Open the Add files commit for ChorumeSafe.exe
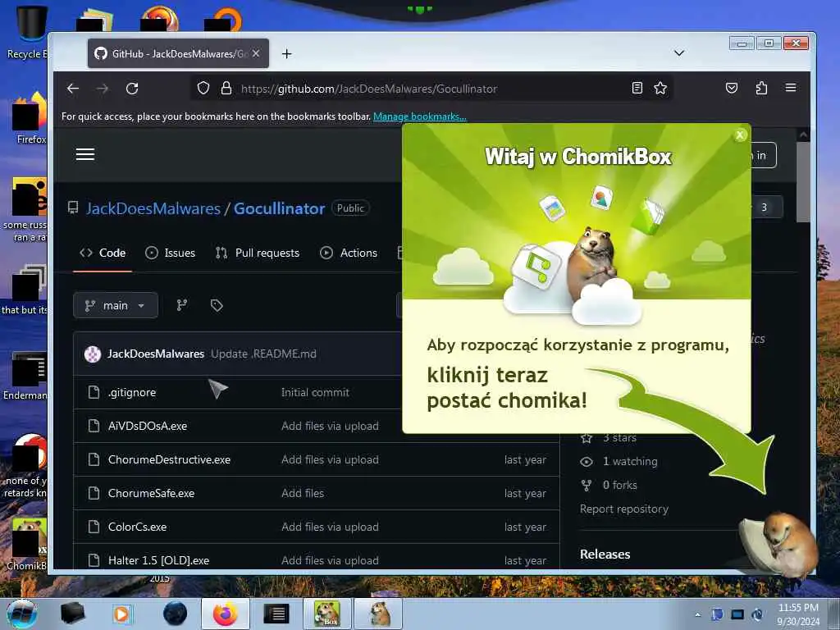 pos(303,493)
